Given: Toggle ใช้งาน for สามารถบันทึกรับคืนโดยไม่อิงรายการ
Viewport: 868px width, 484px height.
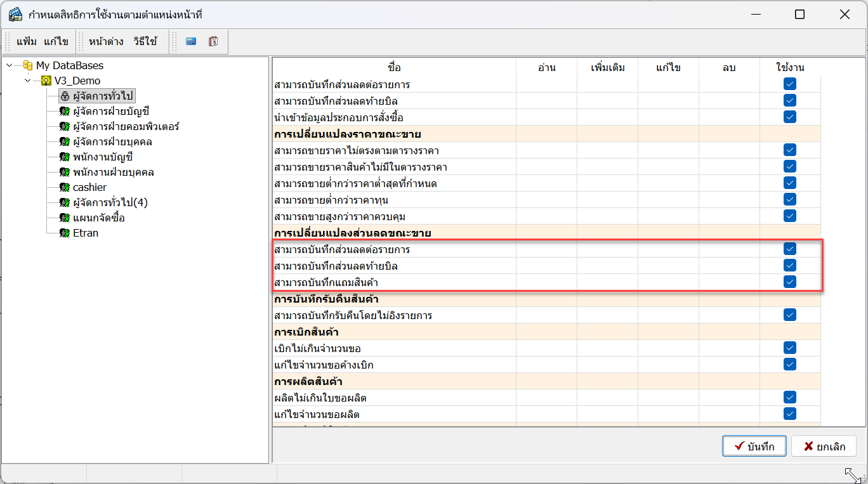Looking at the screenshot, I should pyautogui.click(x=790, y=315).
